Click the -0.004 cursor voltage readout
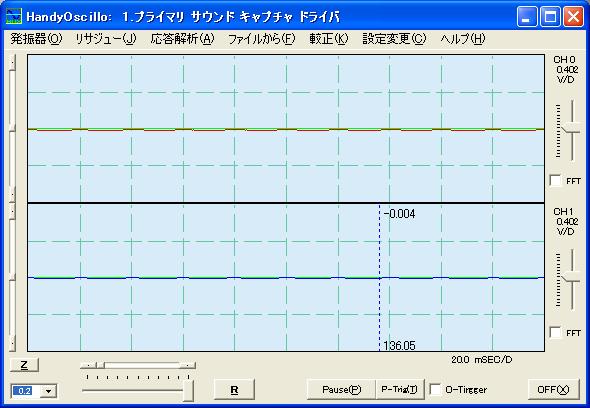 (x=400, y=214)
